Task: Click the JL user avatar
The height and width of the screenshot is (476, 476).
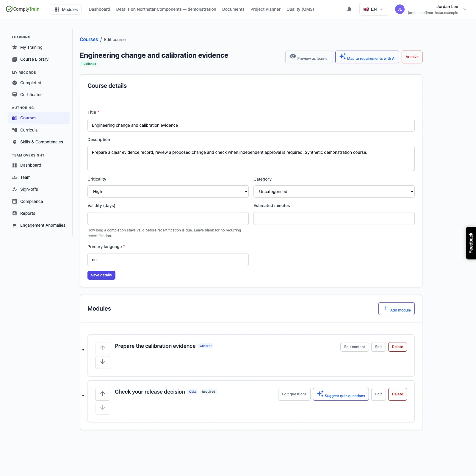Action: coord(400,9)
